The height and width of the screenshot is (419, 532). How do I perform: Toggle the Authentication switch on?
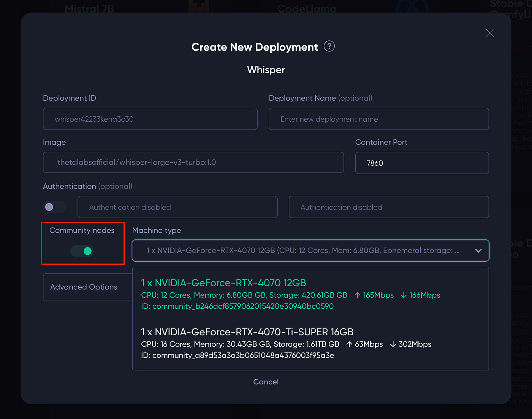pyautogui.click(x=54, y=207)
